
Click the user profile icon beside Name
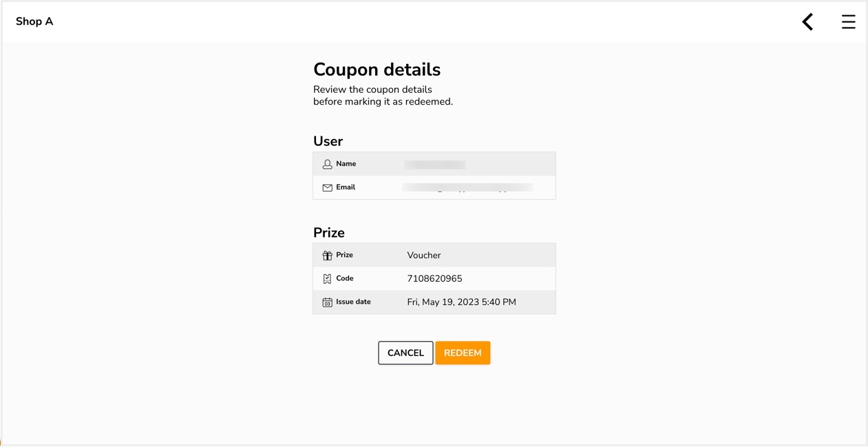coord(327,165)
